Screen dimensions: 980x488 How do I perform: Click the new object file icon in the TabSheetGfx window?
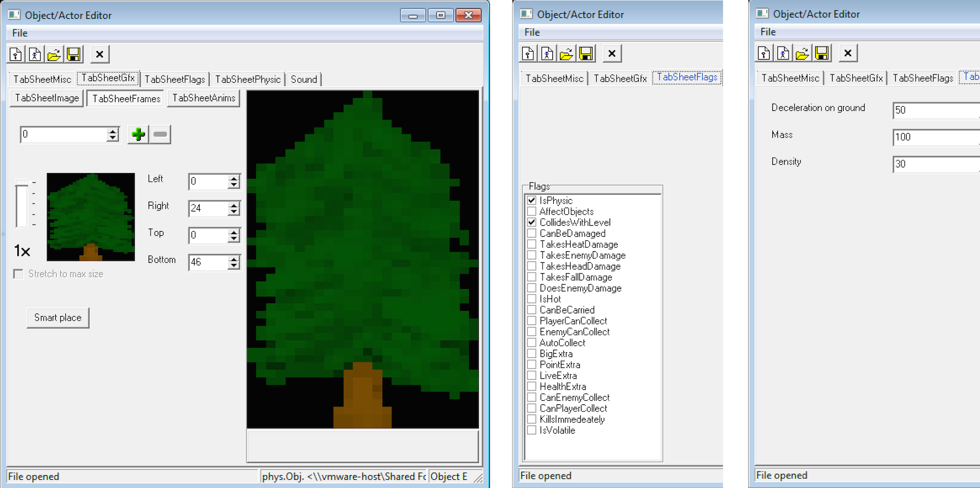click(x=16, y=54)
